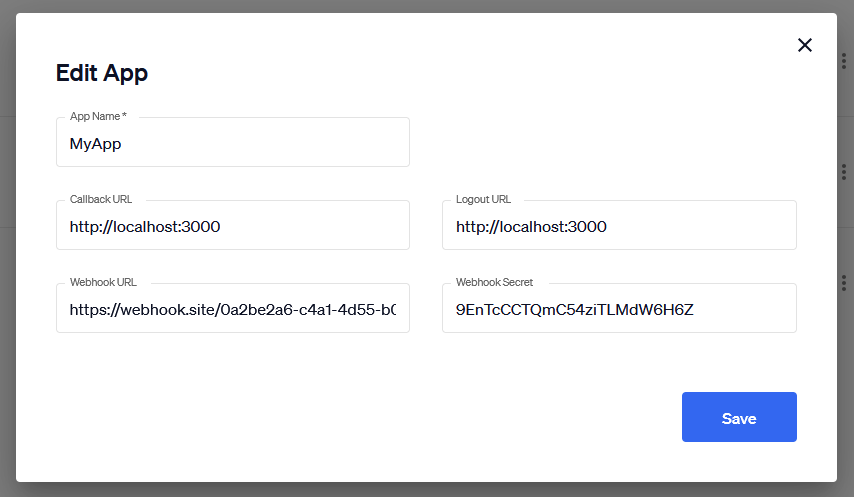Focus the App Name input containing MyApp
The image size is (854, 497).
(x=233, y=143)
